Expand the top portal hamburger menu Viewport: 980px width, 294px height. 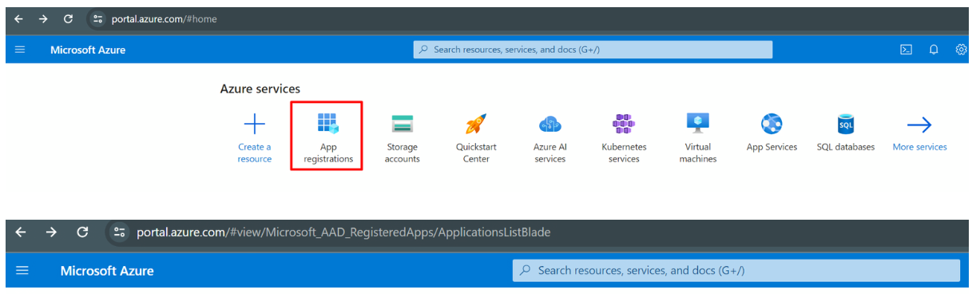[20, 50]
